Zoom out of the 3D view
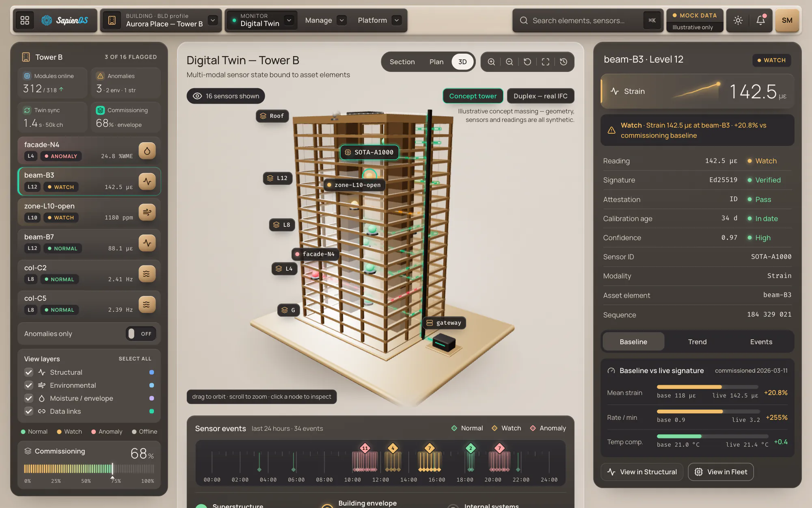 510,62
